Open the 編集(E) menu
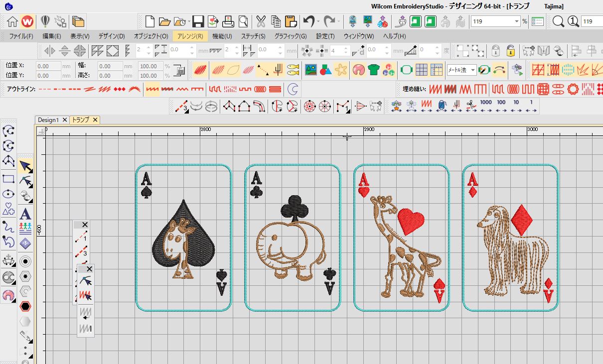This screenshot has height=364, width=603. tap(52, 36)
